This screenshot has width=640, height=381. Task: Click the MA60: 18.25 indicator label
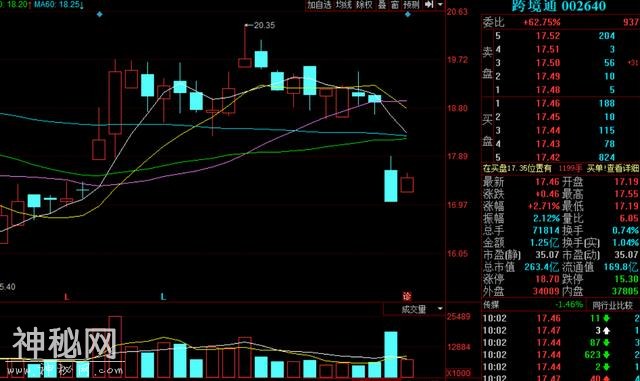pos(59,4)
